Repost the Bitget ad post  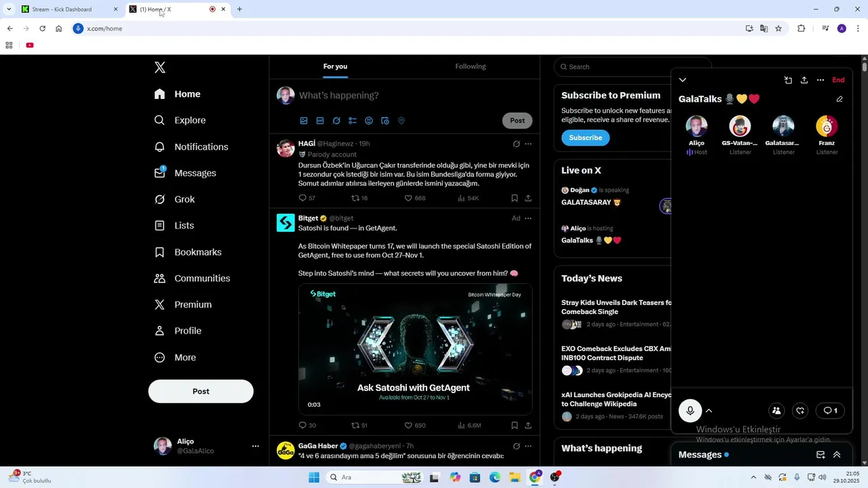tap(359, 425)
